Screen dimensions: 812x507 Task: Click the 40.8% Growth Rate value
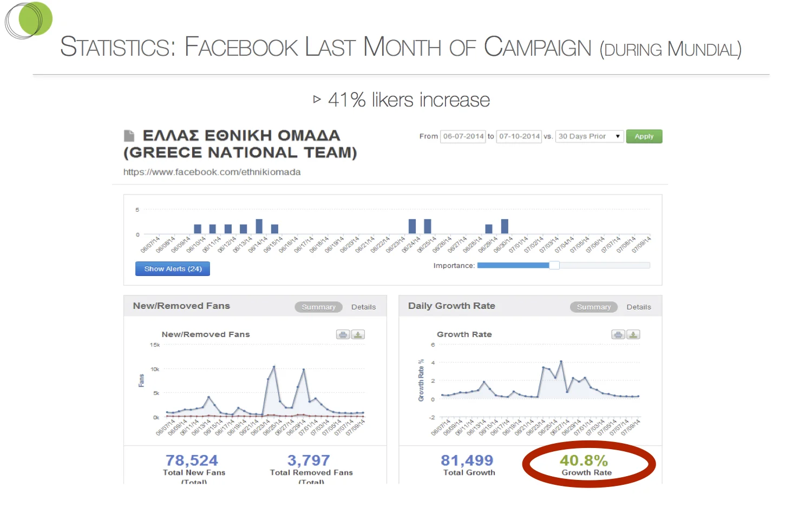(584, 460)
